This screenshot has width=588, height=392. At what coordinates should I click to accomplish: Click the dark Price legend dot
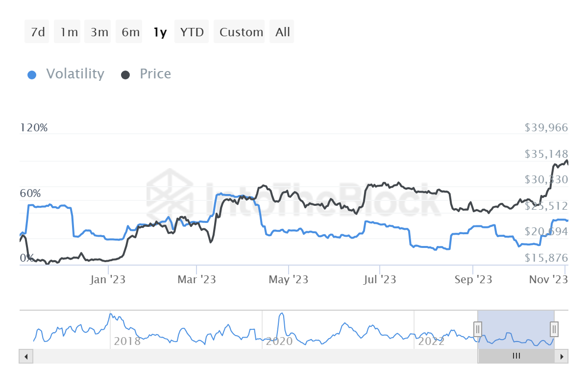point(125,75)
